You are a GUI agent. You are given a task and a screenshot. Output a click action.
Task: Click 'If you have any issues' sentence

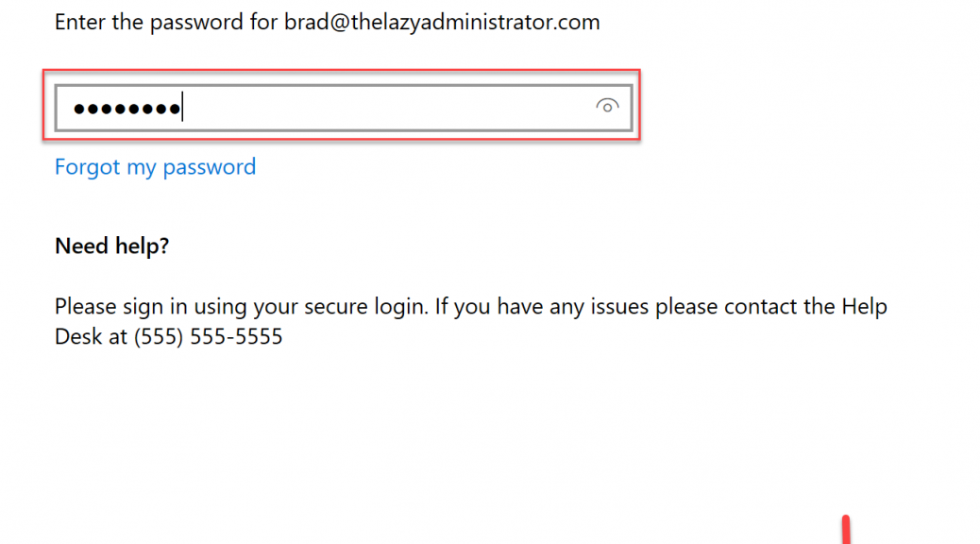click(x=542, y=306)
